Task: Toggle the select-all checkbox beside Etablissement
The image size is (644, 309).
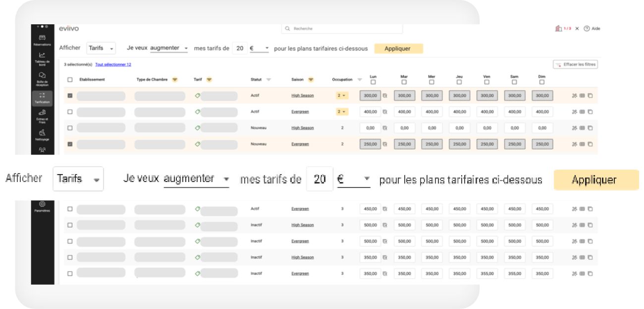Action: 70,79
